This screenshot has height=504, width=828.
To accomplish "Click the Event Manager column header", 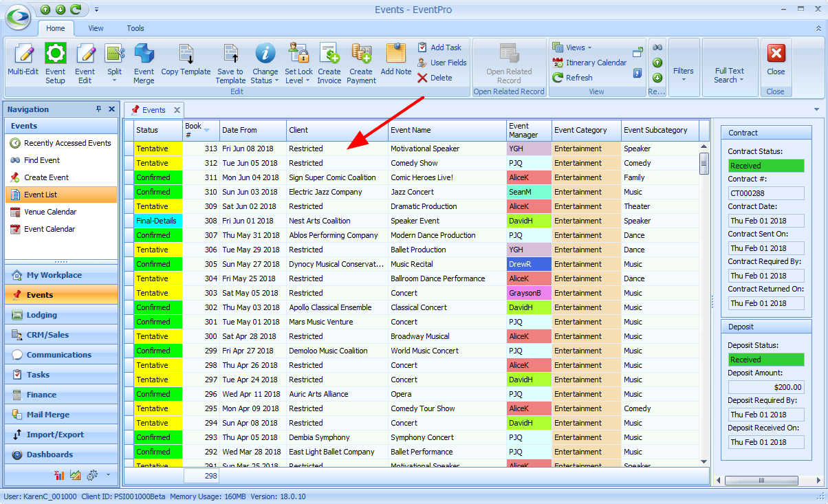I will point(529,130).
